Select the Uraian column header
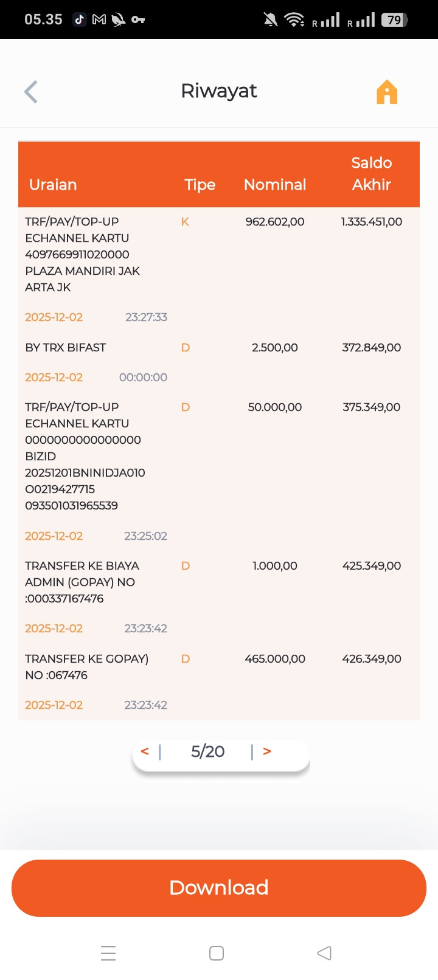This screenshot has height=980, width=438. tap(53, 184)
